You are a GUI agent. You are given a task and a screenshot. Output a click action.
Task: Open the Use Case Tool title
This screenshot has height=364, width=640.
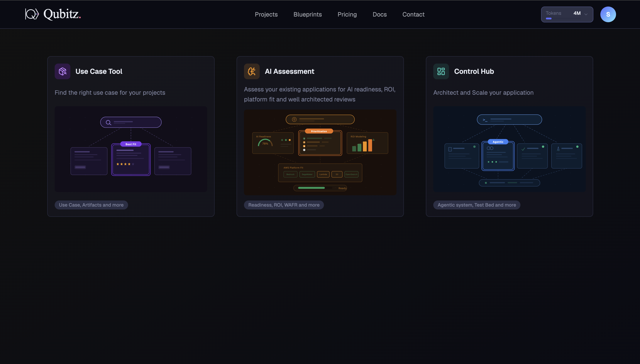click(99, 71)
